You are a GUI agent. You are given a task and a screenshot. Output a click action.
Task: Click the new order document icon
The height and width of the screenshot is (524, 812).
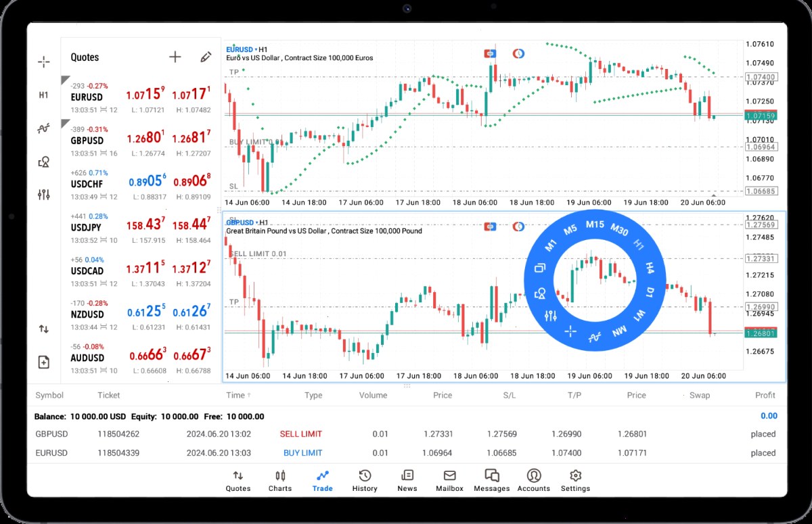pyautogui.click(x=43, y=362)
